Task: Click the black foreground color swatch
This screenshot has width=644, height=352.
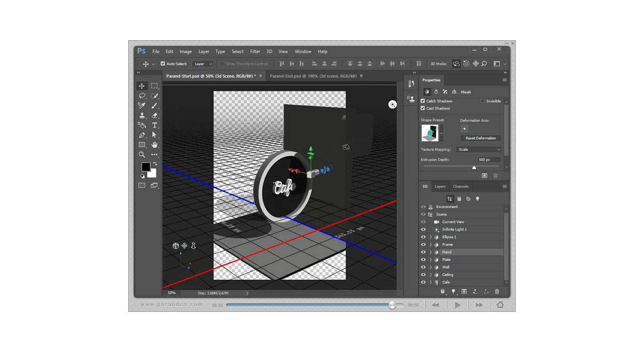Action: 145,166
